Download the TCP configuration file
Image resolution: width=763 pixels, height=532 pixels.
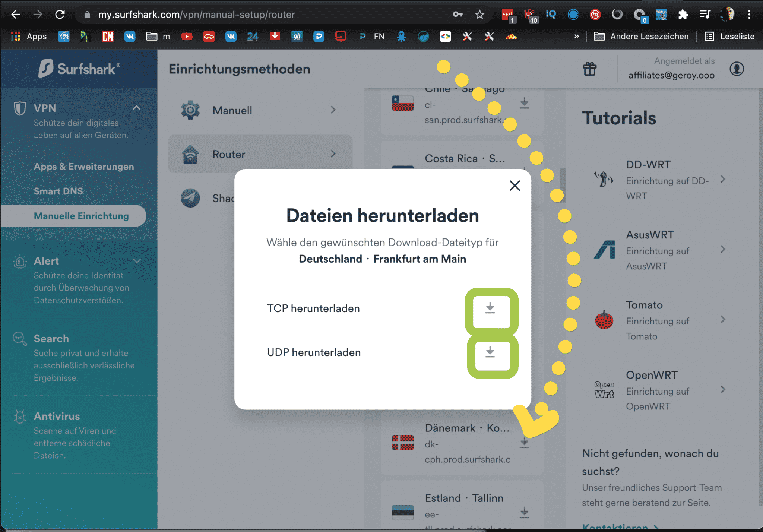click(x=490, y=308)
